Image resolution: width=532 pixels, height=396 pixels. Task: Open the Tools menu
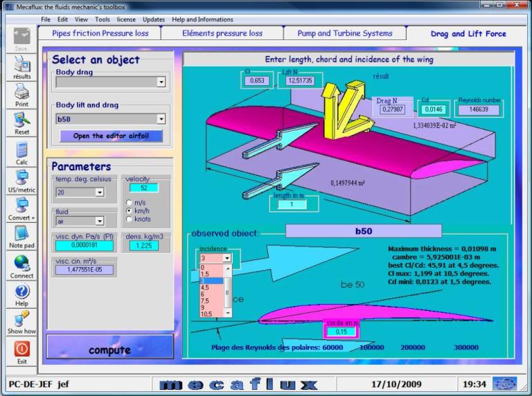click(x=103, y=19)
